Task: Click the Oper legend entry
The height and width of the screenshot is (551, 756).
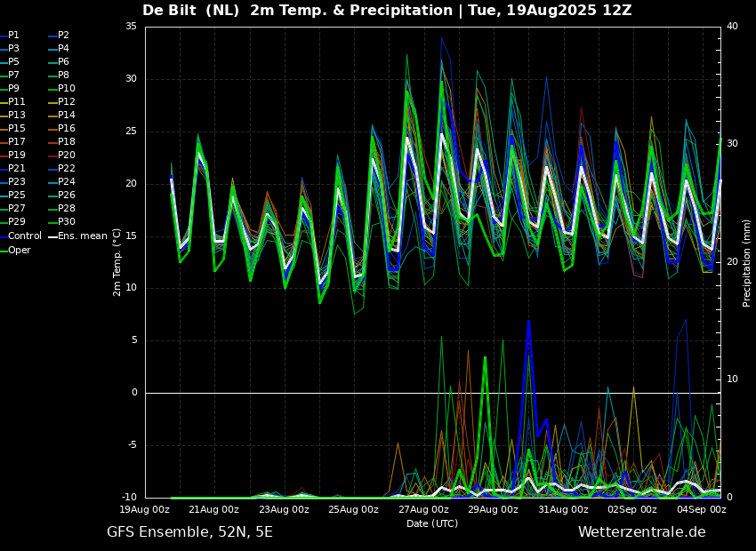Action: 15,250
